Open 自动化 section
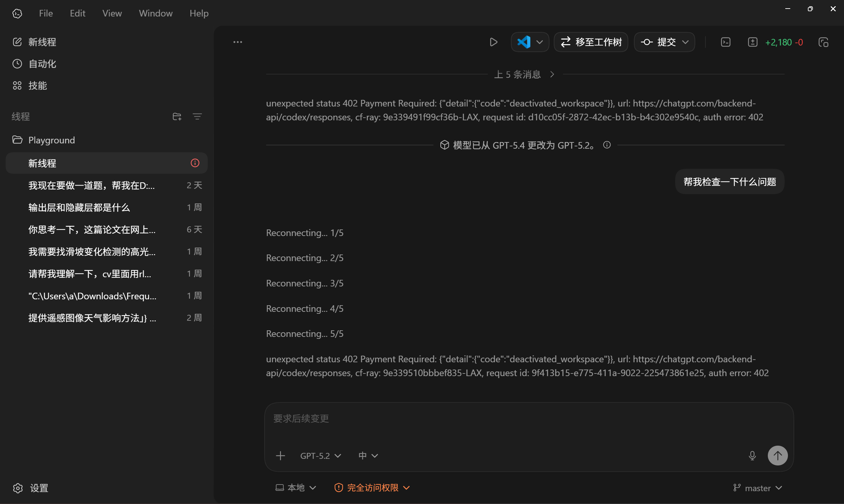This screenshot has height=504, width=844. click(x=34, y=64)
